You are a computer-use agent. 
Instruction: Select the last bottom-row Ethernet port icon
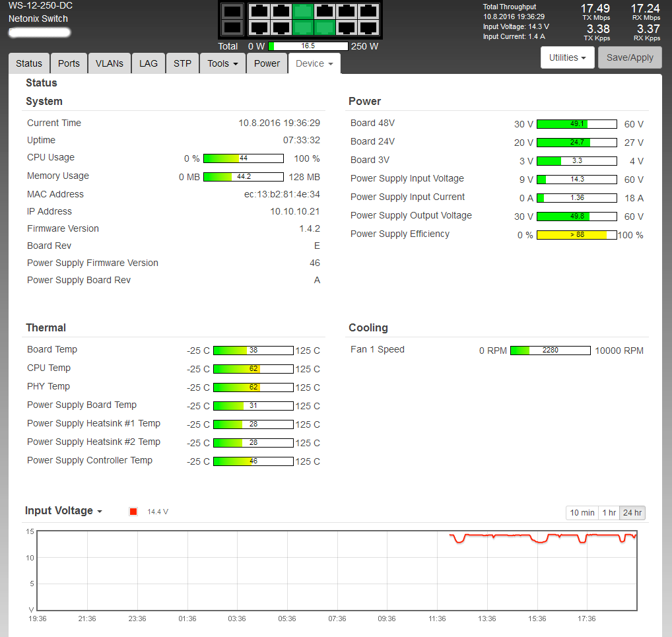368,27
